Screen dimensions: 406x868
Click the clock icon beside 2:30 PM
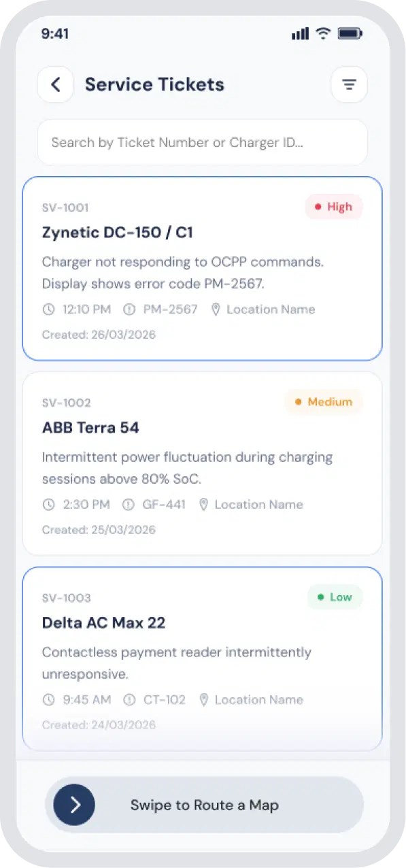point(48,505)
